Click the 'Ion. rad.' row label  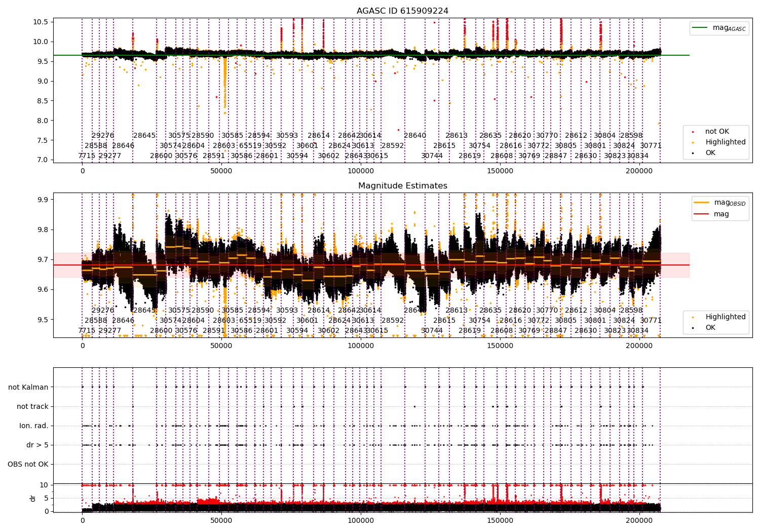coord(34,426)
